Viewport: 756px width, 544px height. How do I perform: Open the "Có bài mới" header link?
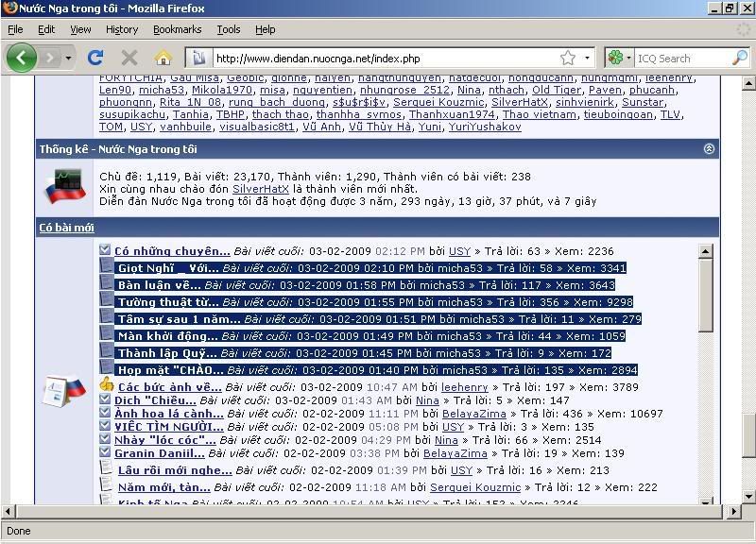tap(66, 228)
